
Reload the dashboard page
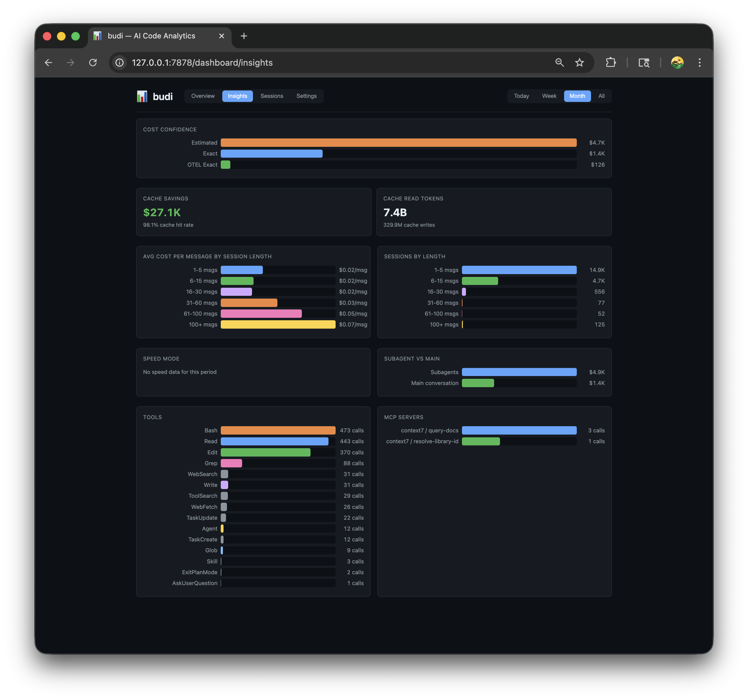click(93, 63)
